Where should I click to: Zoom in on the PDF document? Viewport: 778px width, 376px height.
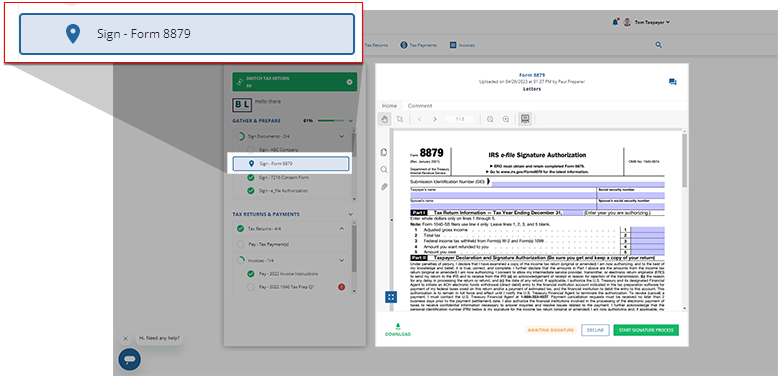[x=506, y=119]
